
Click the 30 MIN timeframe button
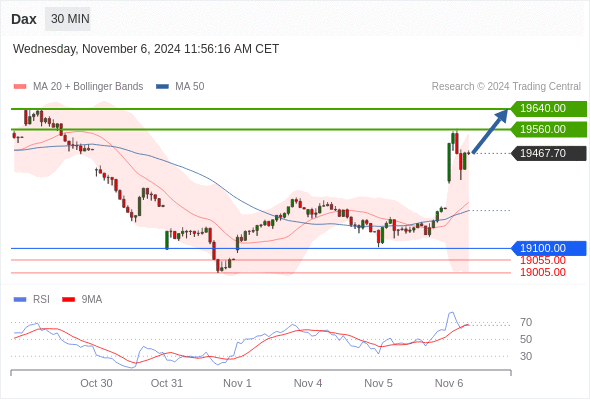(x=68, y=19)
